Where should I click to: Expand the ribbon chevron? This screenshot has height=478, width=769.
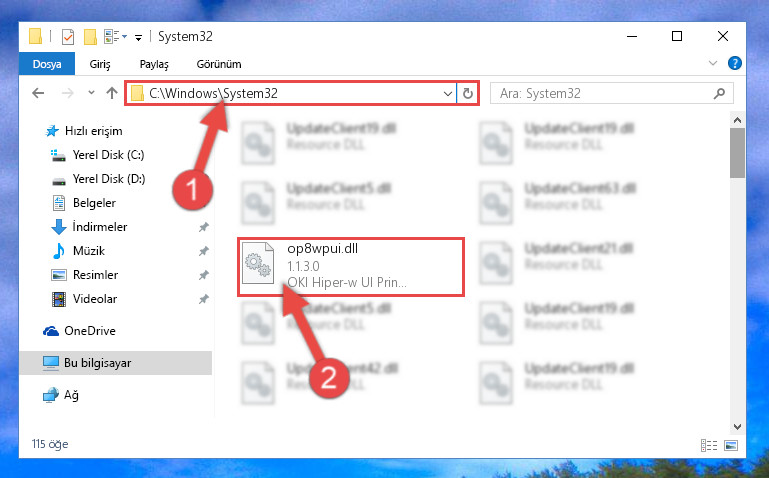[x=713, y=63]
